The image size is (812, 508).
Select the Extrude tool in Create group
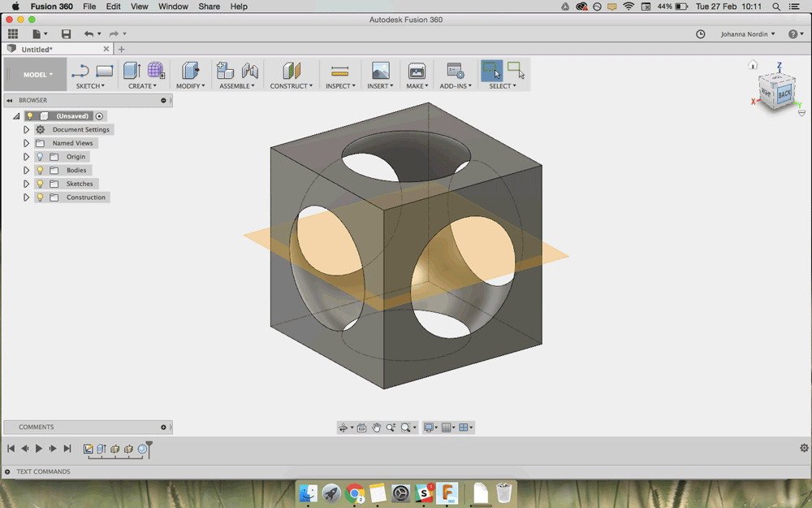click(x=132, y=71)
